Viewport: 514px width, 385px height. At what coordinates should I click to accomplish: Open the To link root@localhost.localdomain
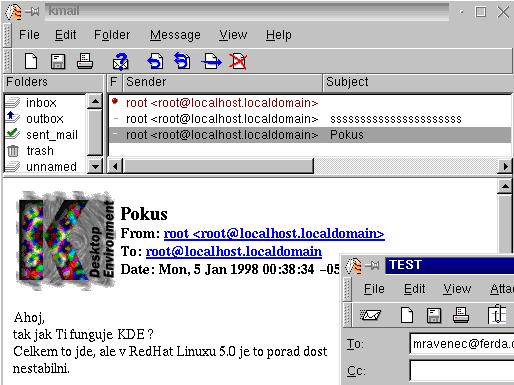pos(234,251)
